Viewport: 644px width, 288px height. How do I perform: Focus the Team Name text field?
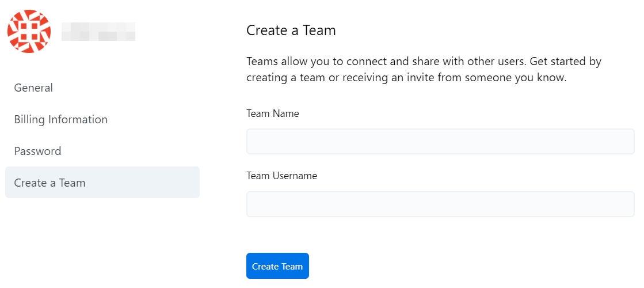pos(440,142)
